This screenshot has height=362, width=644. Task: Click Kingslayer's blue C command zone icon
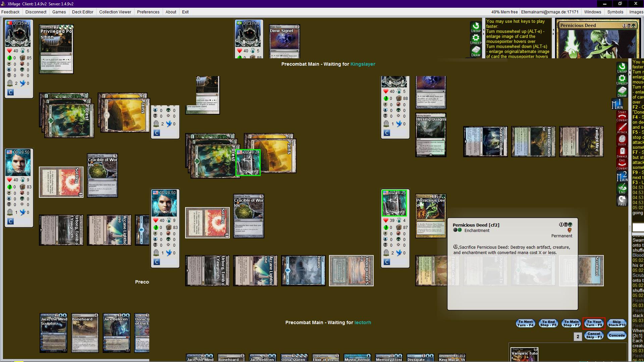(387, 262)
